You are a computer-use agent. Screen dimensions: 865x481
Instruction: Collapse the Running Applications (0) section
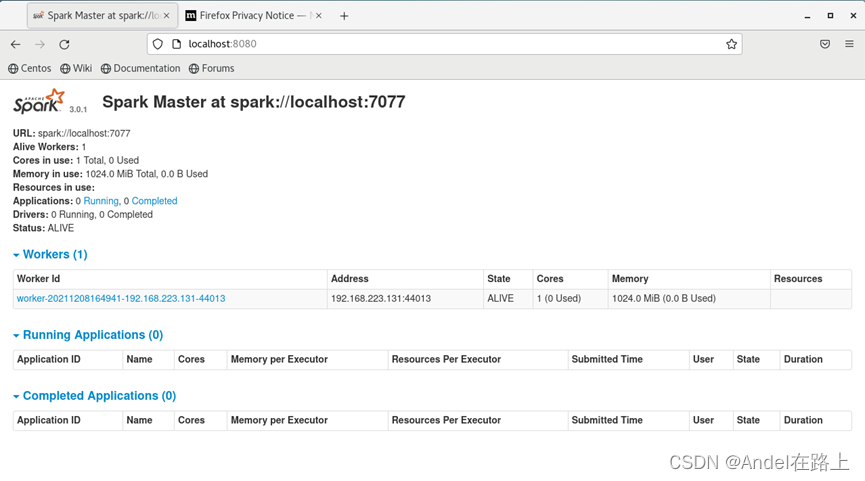point(88,335)
